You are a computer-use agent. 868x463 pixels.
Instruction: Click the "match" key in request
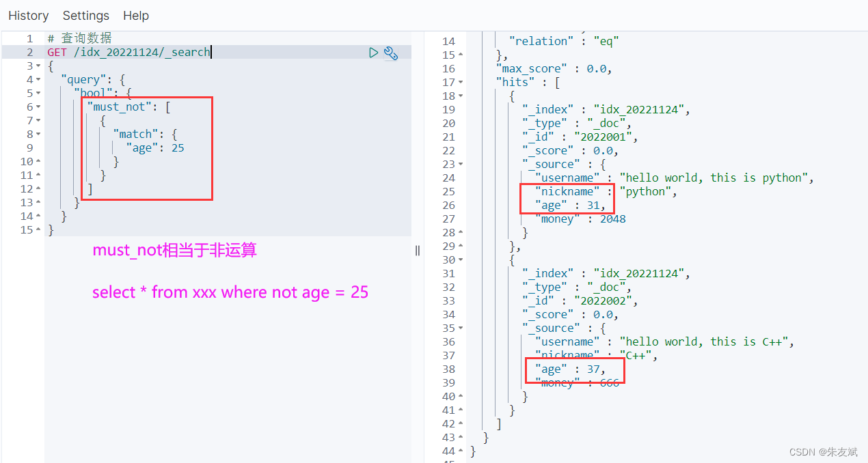(135, 135)
